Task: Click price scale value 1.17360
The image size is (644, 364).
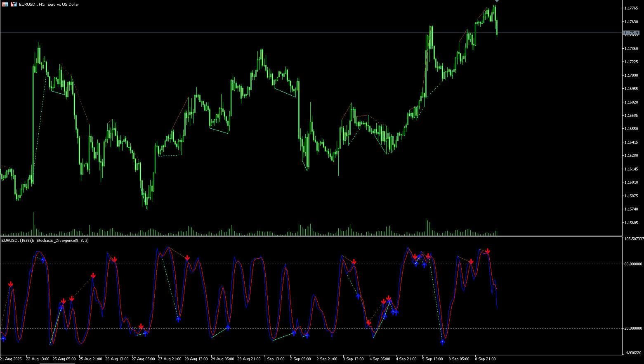Action: 632,49
